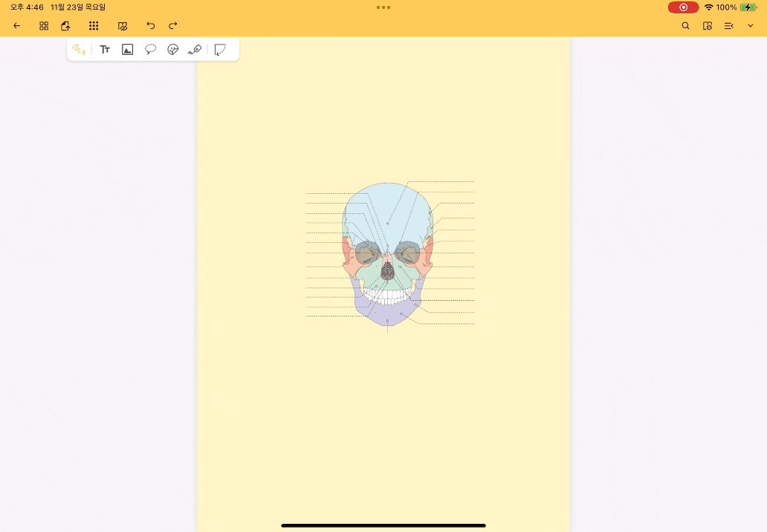
Task: Open the nine-dot apps menu
Action: 94,26
